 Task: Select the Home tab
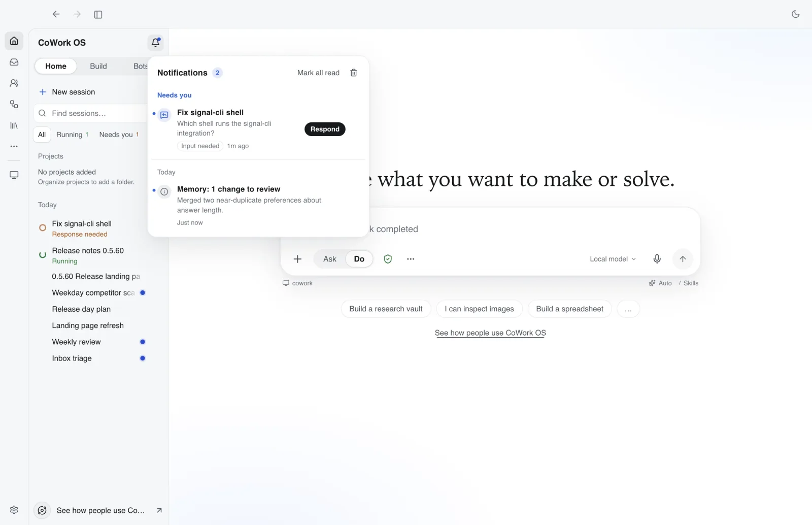coord(56,66)
